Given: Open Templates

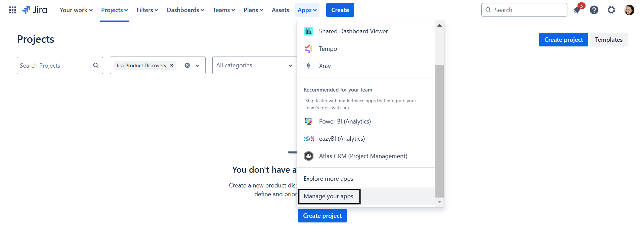Looking at the screenshot, I should pos(609,40).
